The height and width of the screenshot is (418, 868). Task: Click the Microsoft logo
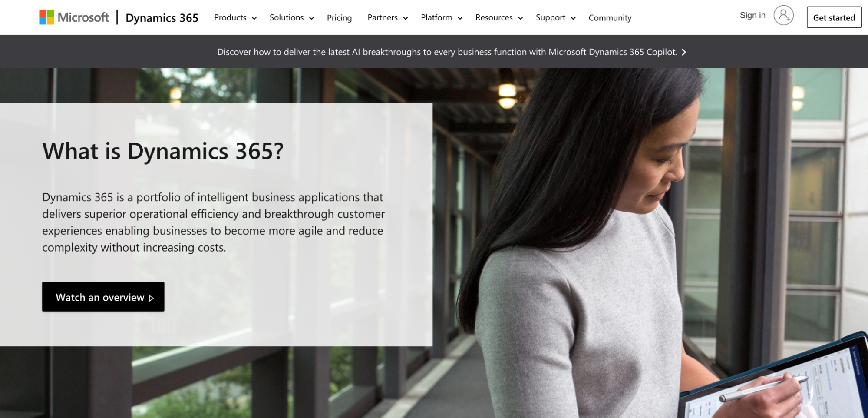(74, 17)
